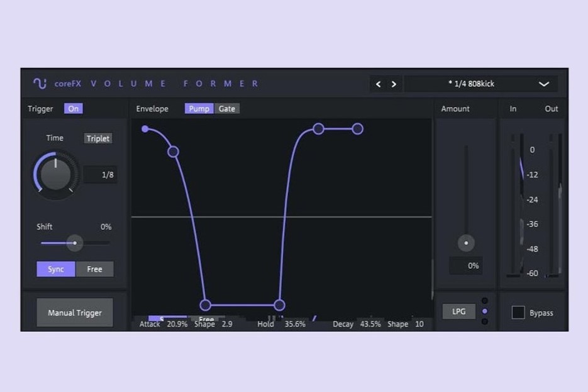Select the middle filter mode dot

coord(484,311)
